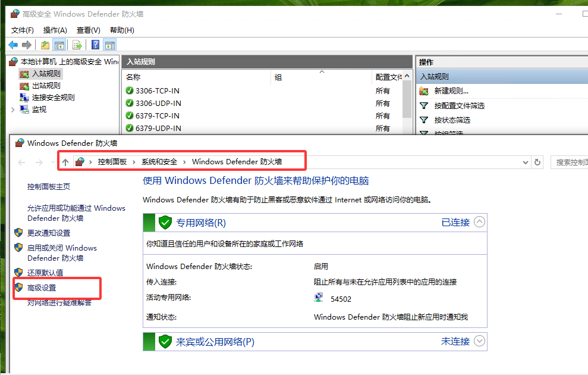Open 启用或关闭 Windows Defender 防火墙 link

click(62, 253)
